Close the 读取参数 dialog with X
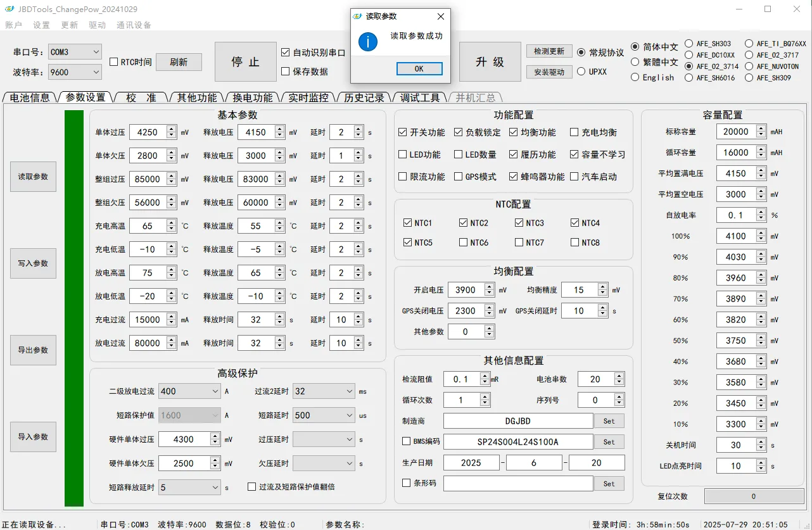The height and width of the screenshot is (530, 812). [441, 16]
